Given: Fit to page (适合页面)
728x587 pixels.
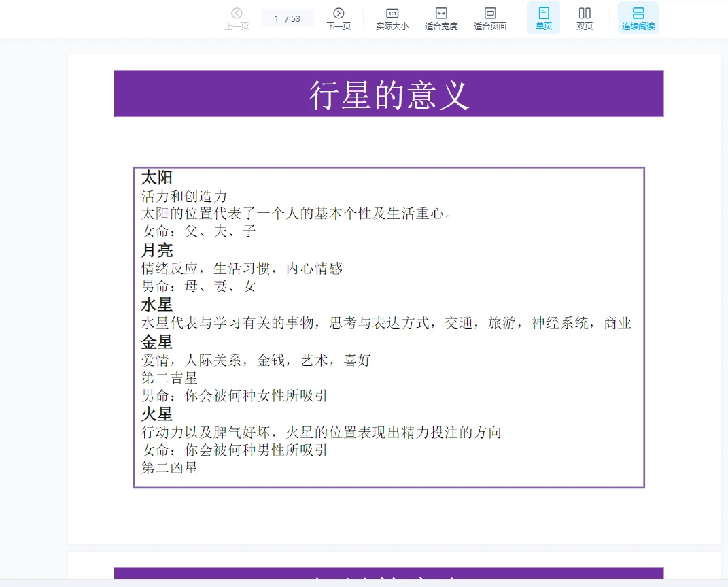Looking at the screenshot, I should (x=490, y=18).
